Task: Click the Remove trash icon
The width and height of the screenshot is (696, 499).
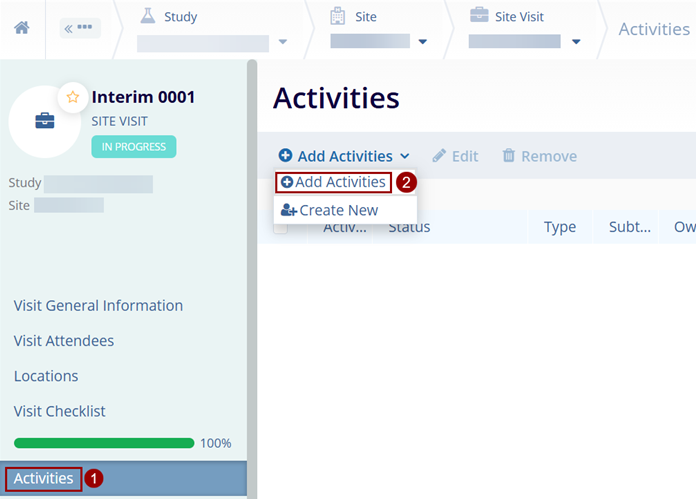Action: 509,156
